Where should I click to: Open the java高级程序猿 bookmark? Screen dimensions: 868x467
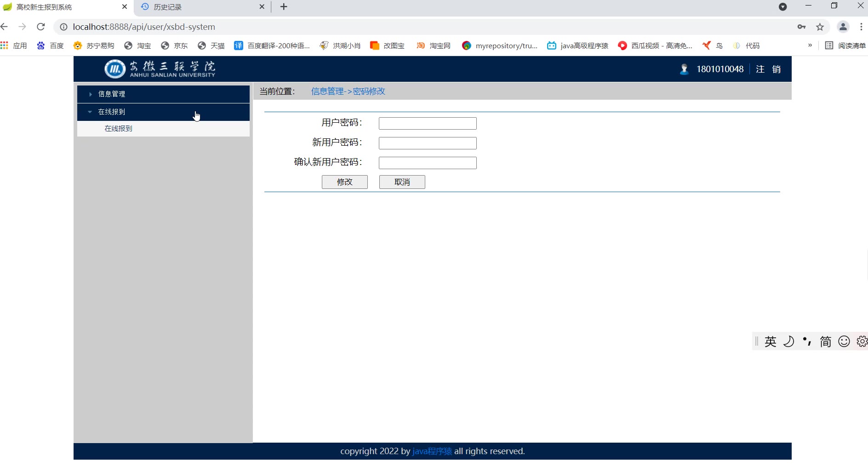[577, 46]
